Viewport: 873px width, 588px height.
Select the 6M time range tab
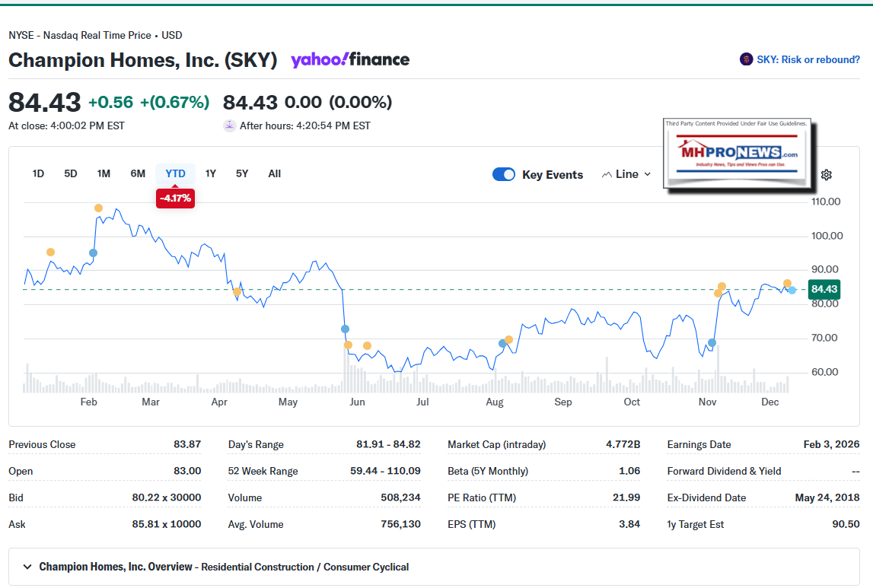138,173
